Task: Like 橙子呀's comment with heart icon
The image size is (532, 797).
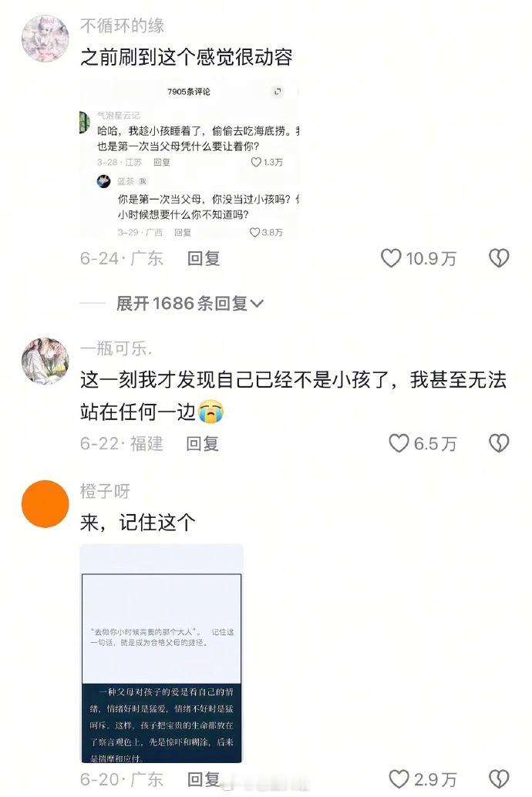Action: (399, 779)
